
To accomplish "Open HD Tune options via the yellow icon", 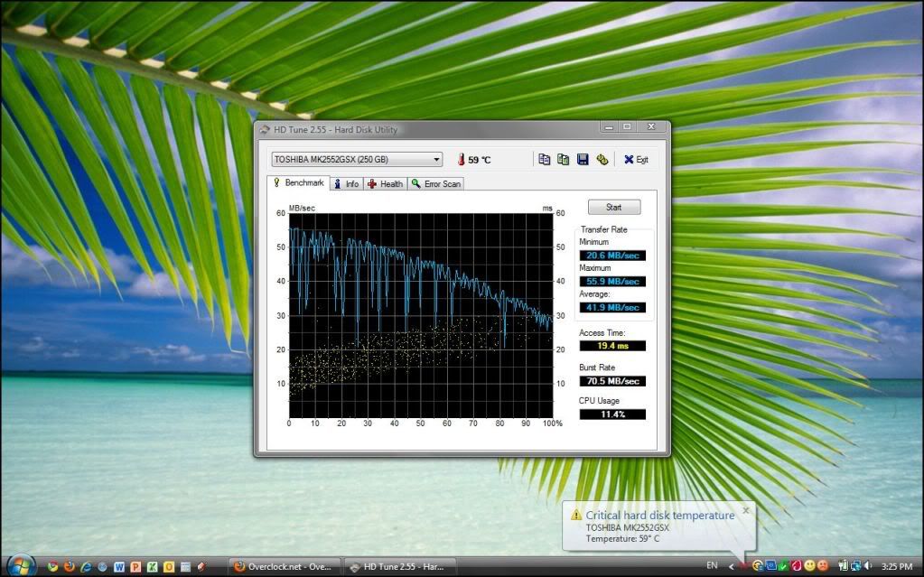I will (602, 159).
